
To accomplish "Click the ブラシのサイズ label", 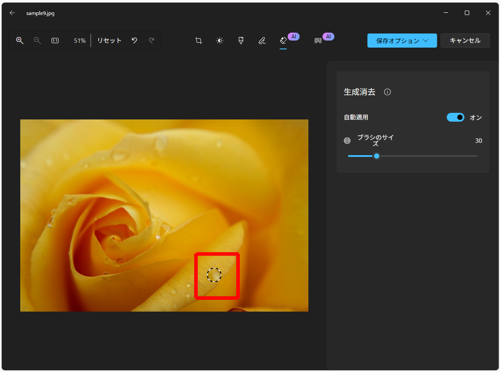I will click(375, 140).
